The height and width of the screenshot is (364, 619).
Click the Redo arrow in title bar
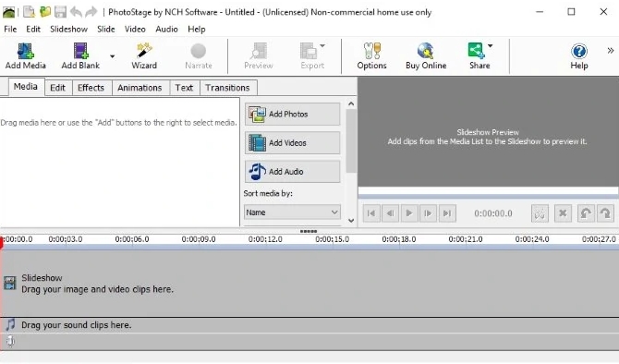point(91,12)
